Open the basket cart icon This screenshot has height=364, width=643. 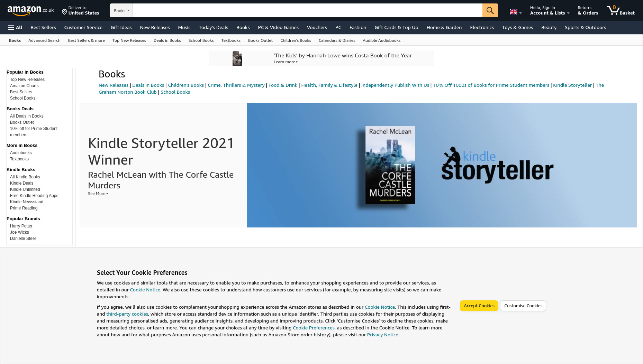click(x=621, y=10)
